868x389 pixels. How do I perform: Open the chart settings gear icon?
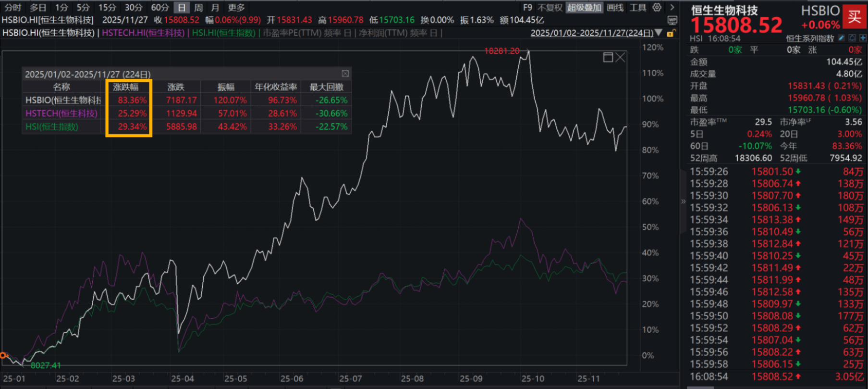(657, 7)
